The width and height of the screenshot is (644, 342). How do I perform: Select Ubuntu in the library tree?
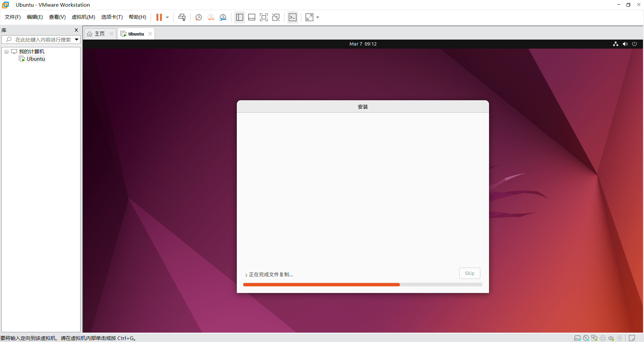(x=36, y=59)
